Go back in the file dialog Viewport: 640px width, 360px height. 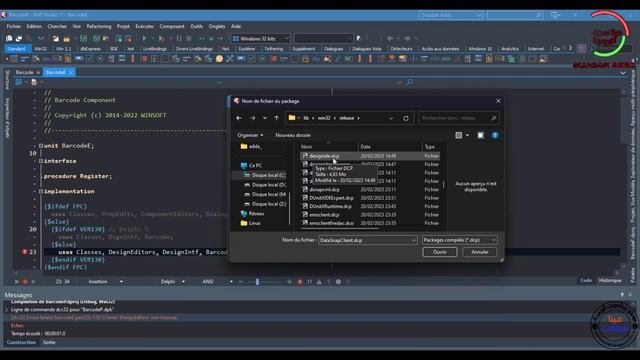pyautogui.click(x=239, y=118)
